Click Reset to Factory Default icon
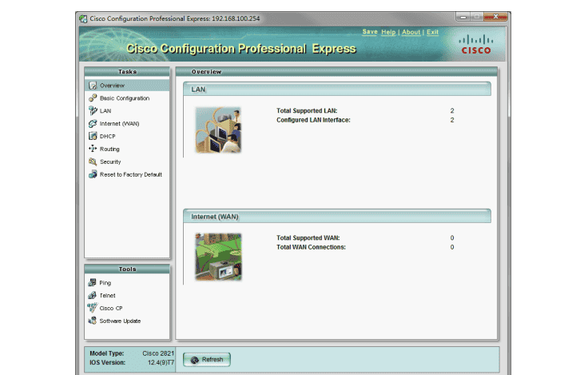588x375 pixels. pyautogui.click(x=93, y=174)
